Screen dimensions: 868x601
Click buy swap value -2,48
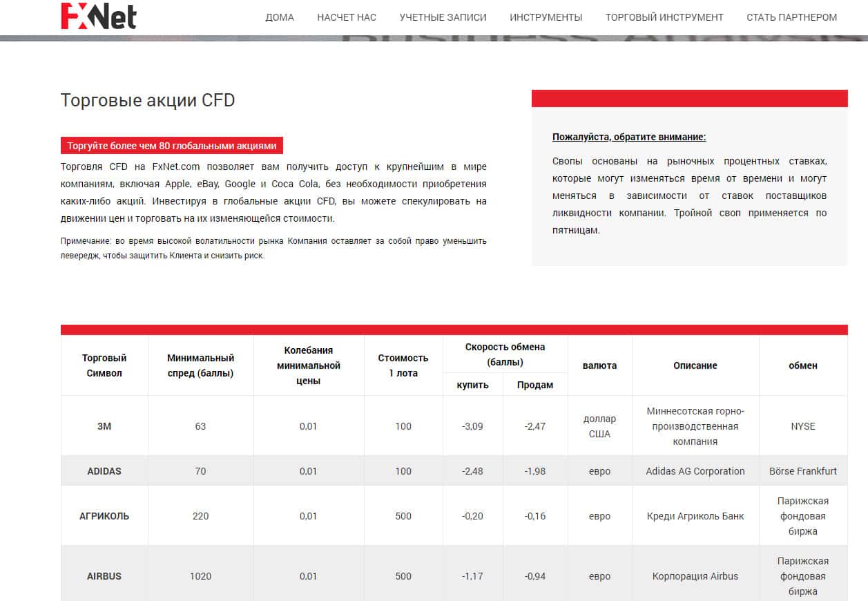tap(472, 471)
